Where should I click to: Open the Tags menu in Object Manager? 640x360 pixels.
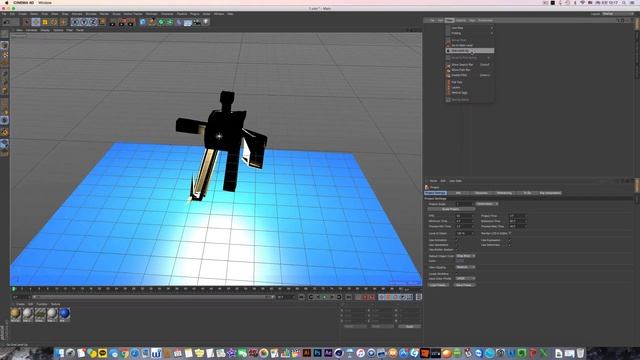pos(472,20)
